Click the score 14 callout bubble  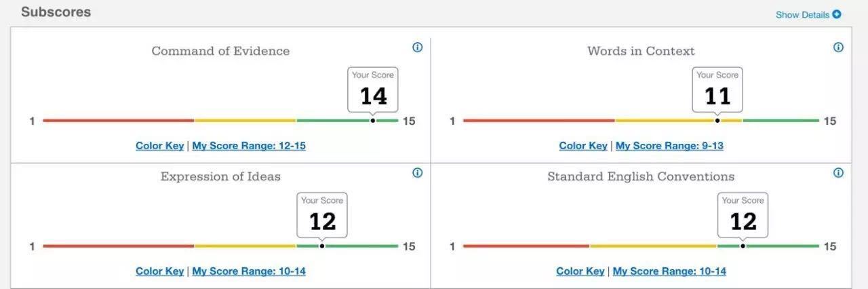coord(373,90)
